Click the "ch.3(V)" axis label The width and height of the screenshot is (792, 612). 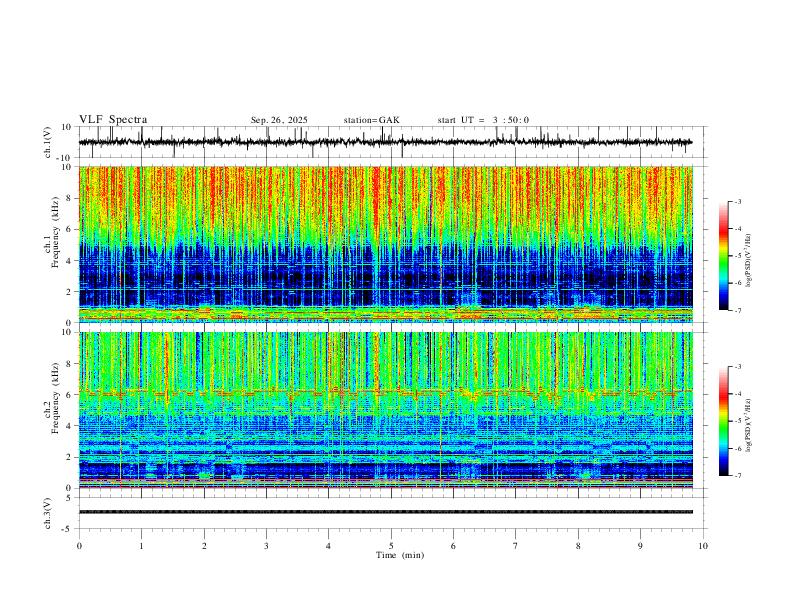pos(48,513)
